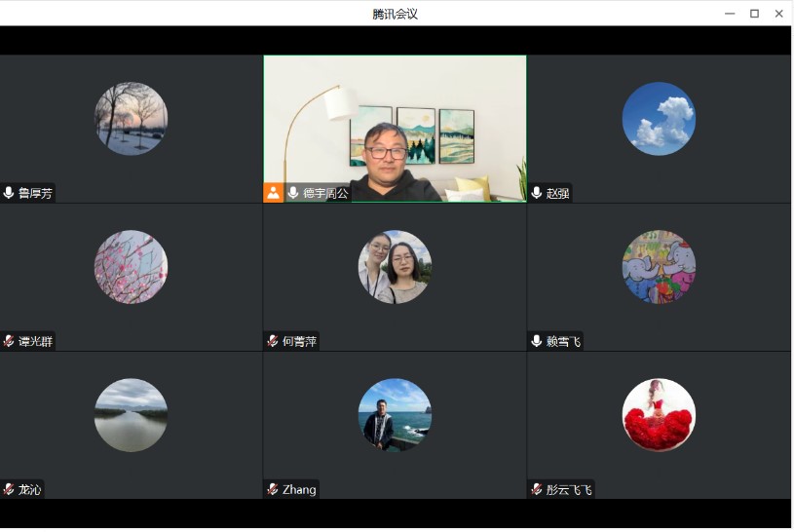Click 彤云飞飞's red dress avatar
The image size is (794, 532).
tap(659, 415)
